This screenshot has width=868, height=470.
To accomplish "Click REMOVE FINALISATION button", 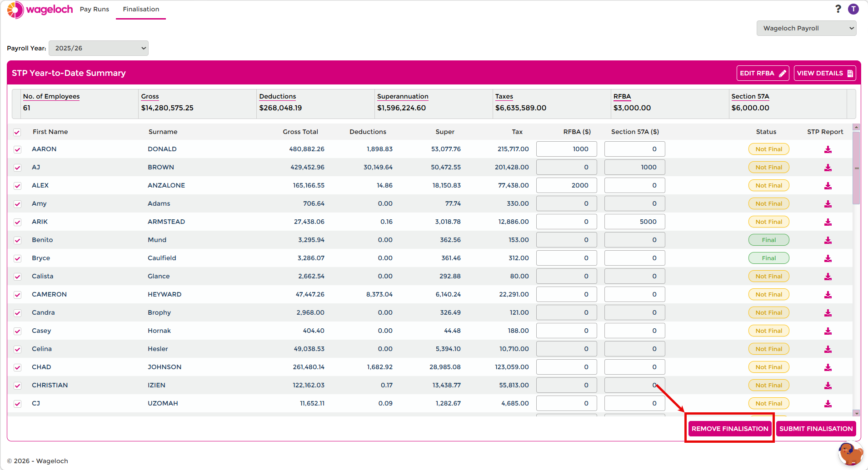I will click(x=730, y=429).
